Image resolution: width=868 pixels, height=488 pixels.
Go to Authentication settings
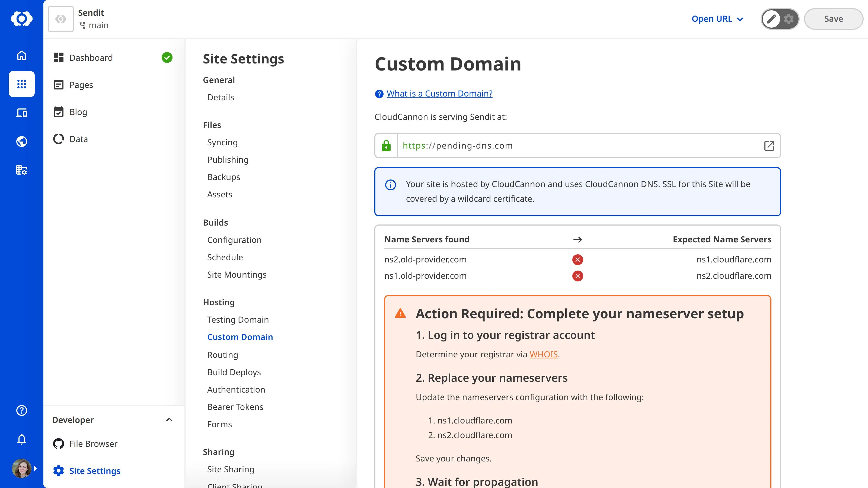point(236,390)
